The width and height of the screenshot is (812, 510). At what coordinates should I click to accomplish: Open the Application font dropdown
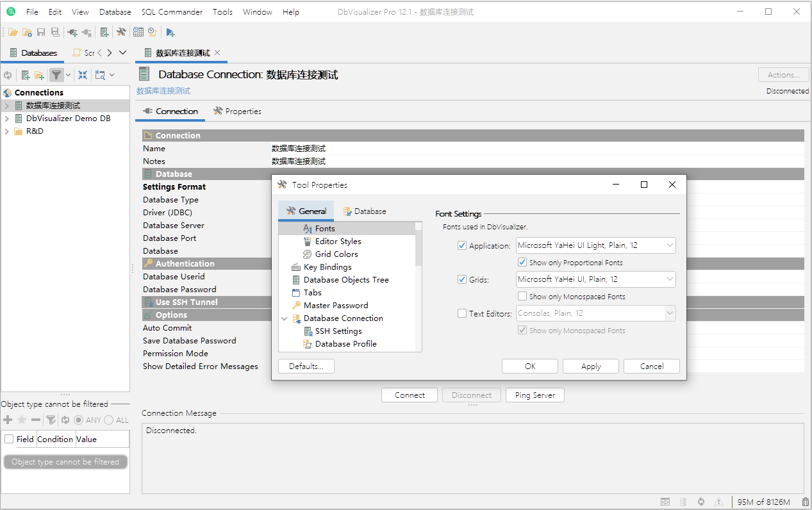click(670, 245)
